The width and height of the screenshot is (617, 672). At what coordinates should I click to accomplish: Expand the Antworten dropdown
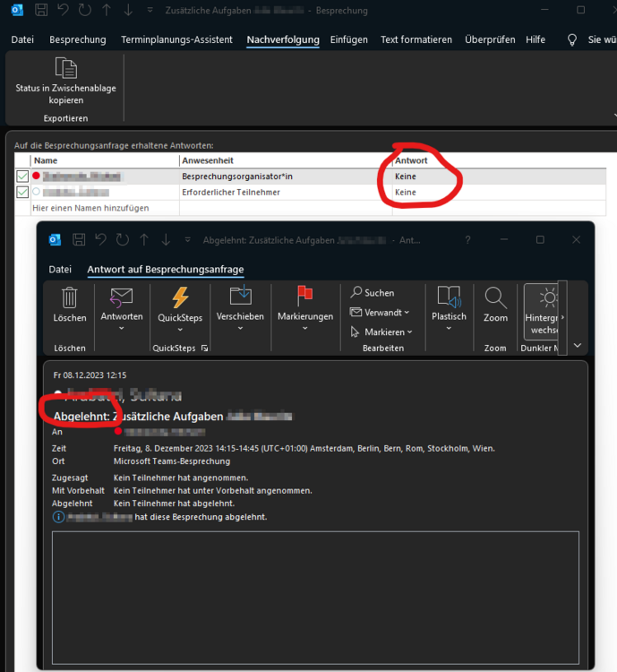(x=122, y=328)
